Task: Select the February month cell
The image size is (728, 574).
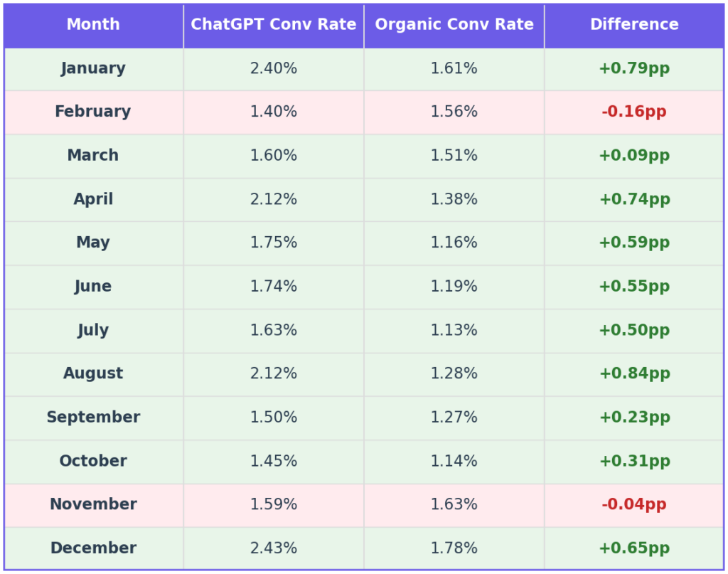Action: pyautogui.click(x=93, y=112)
